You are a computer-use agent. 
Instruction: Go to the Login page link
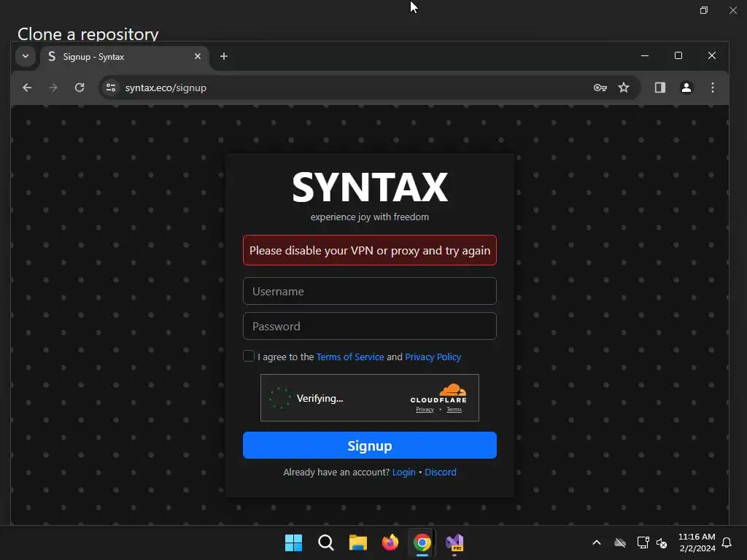tap(404, 472)
